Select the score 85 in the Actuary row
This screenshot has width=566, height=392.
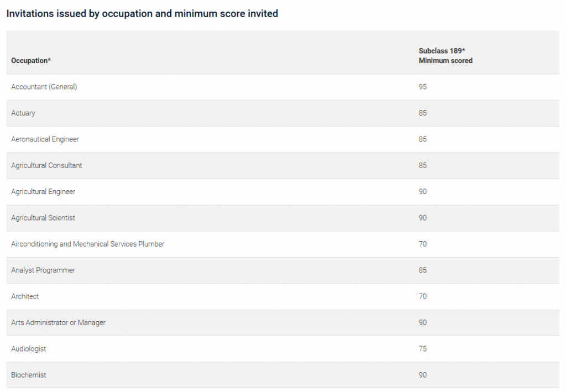click(x=423, y=113)
